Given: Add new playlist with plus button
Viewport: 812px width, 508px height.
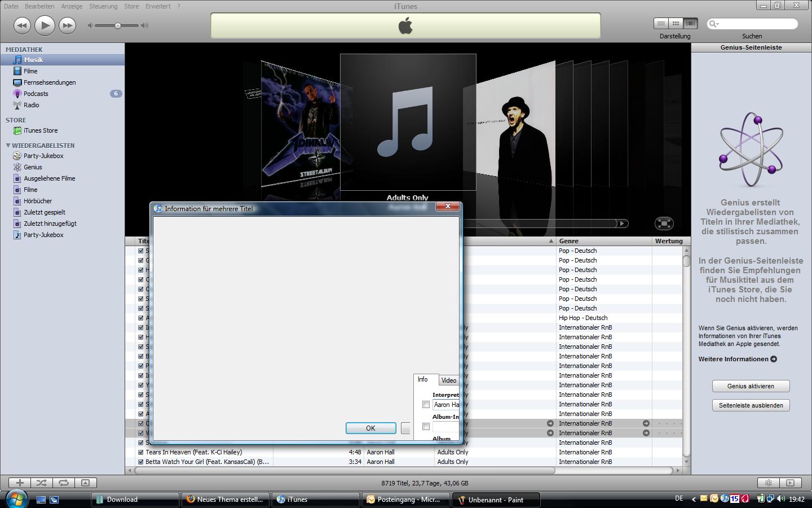Looking at the screenshot, I should pos(20,483).
